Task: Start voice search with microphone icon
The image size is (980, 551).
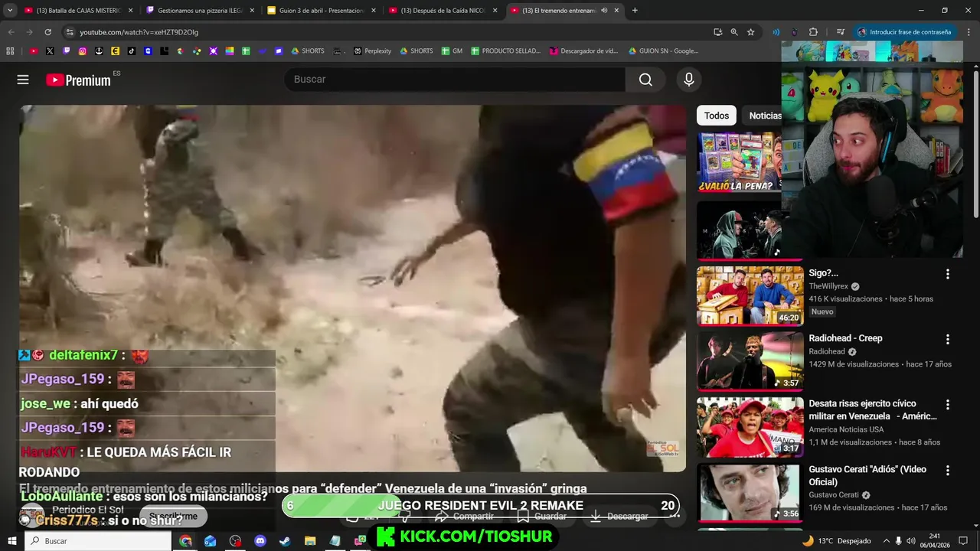Action: (688, 80)
